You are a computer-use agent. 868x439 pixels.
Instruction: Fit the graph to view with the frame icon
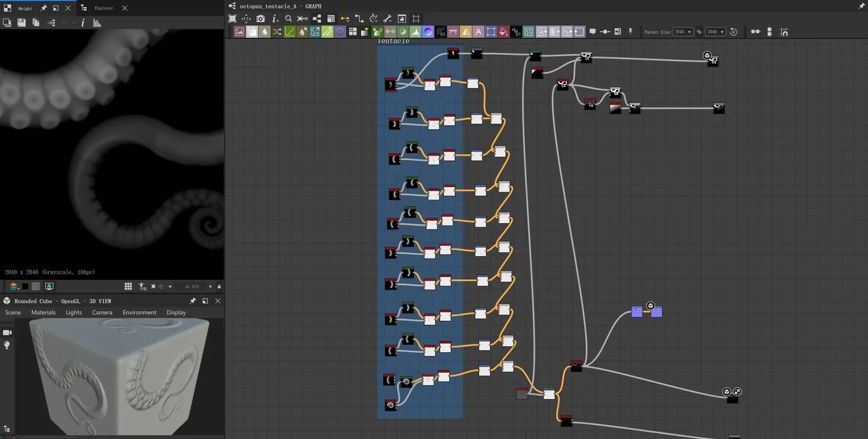coord(232,19)
